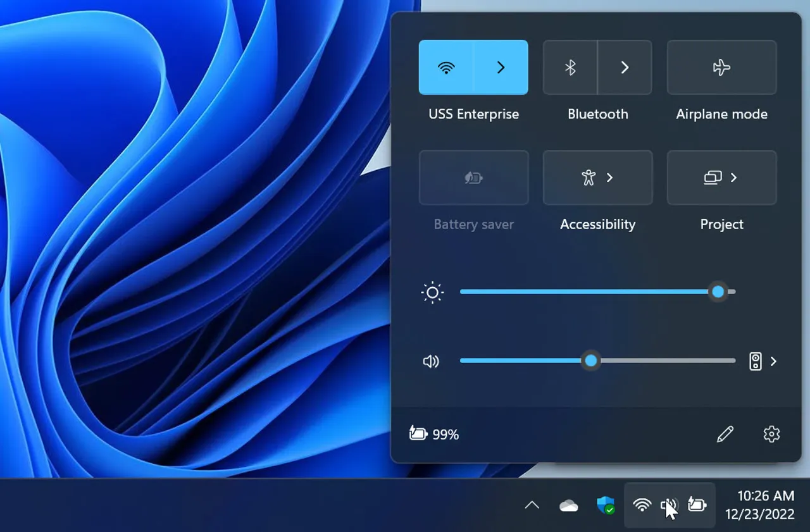
Task: Toggle Bluetooth on in quick settings
Action: [570, 68]
